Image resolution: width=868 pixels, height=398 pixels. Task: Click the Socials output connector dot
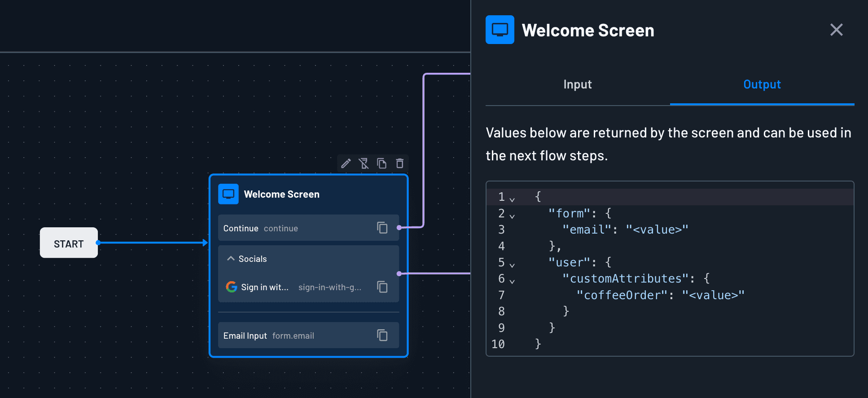pyautogui.click(x=399, y=274)
